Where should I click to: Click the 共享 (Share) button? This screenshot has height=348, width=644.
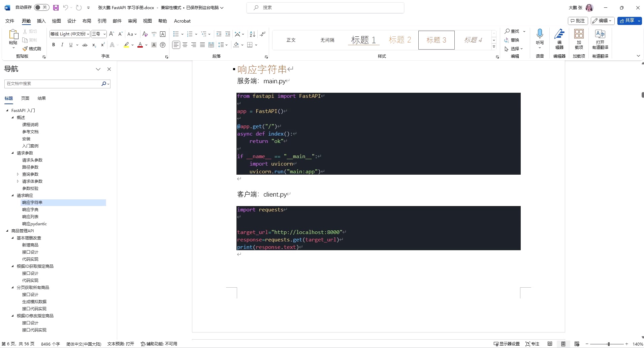click(x=629, y=21)
